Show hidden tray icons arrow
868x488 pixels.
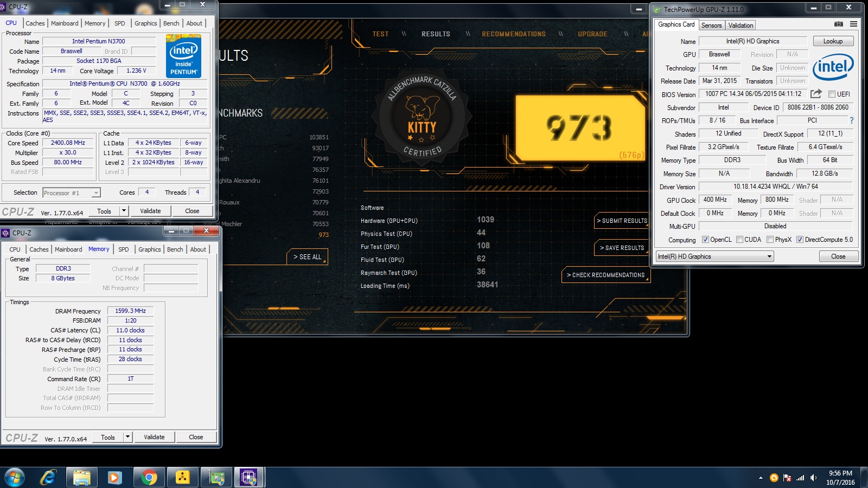tap(761, 478)
